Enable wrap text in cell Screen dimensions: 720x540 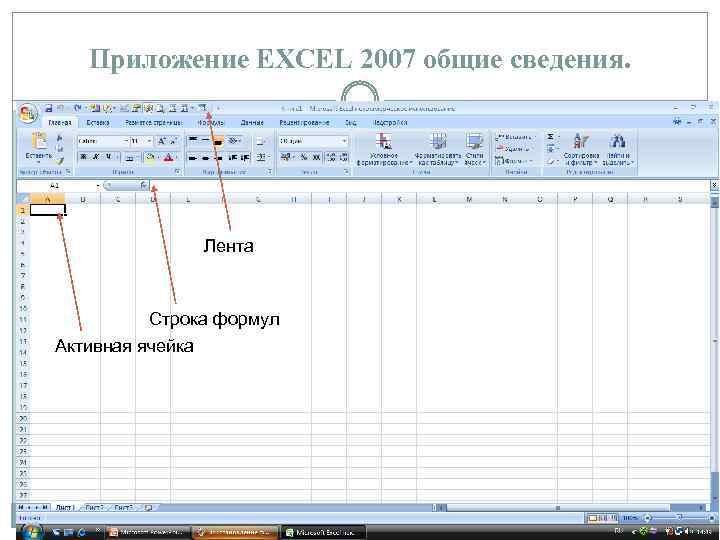click(x=261, y=141)
